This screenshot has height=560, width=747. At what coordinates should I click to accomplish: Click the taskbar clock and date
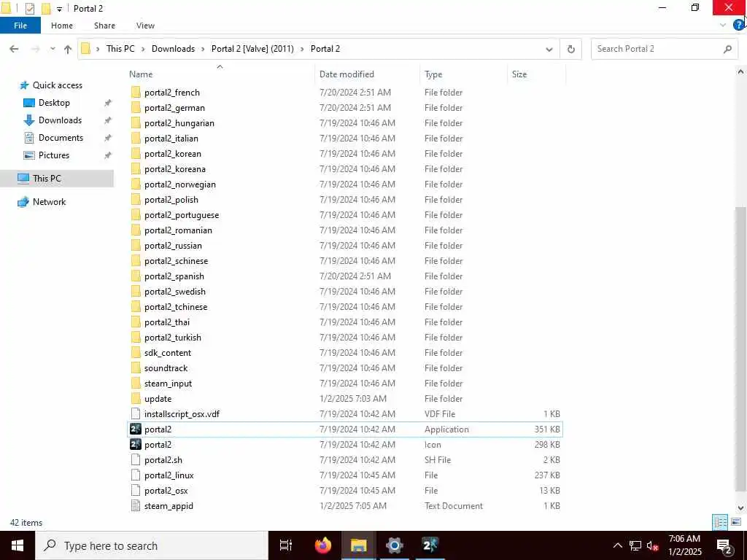684,545
